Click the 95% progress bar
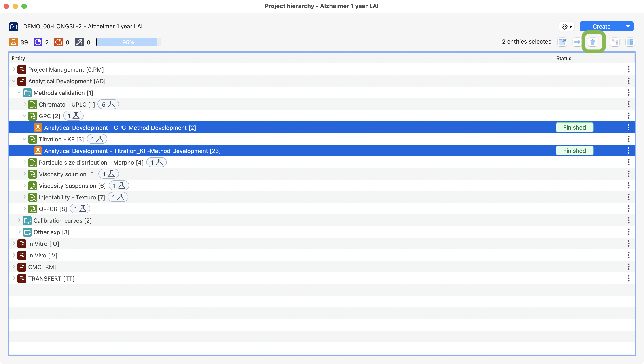The image size is (644, 364). coord(129,42)
